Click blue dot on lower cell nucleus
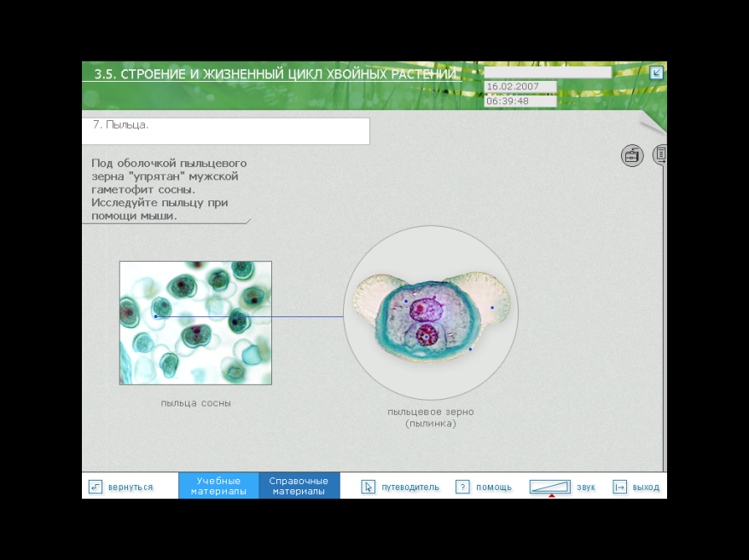 [427, 337]
